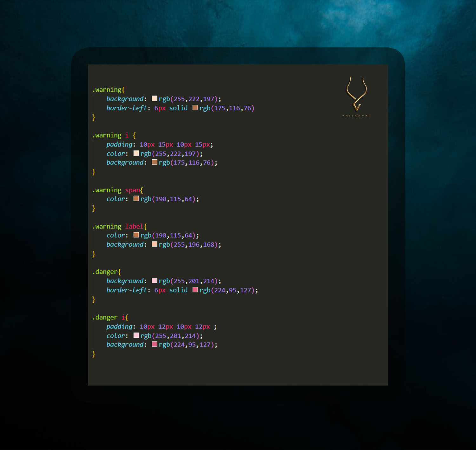The image size is (476, 450).
Task: Click the ".warning label" selector text
Action: 119,227
